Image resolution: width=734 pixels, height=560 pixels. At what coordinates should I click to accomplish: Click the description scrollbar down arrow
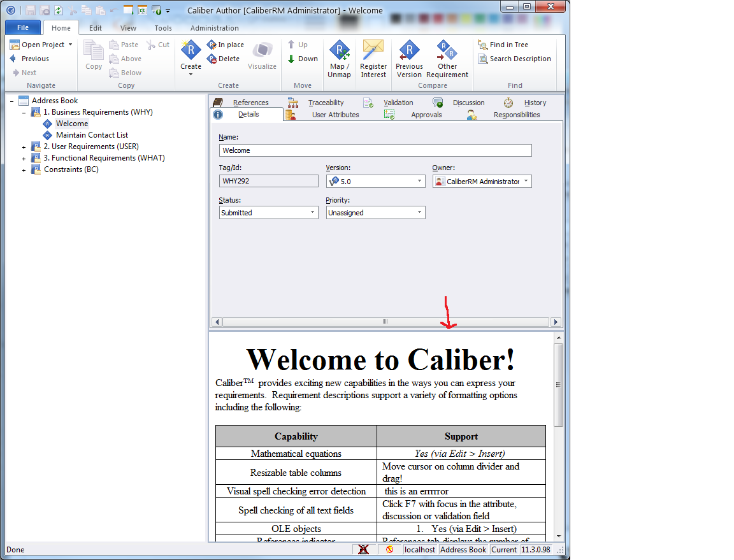tap(558, 536)
